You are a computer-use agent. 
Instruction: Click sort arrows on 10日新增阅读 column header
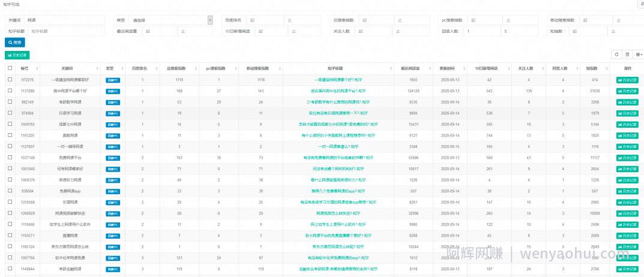coord(508,68)
